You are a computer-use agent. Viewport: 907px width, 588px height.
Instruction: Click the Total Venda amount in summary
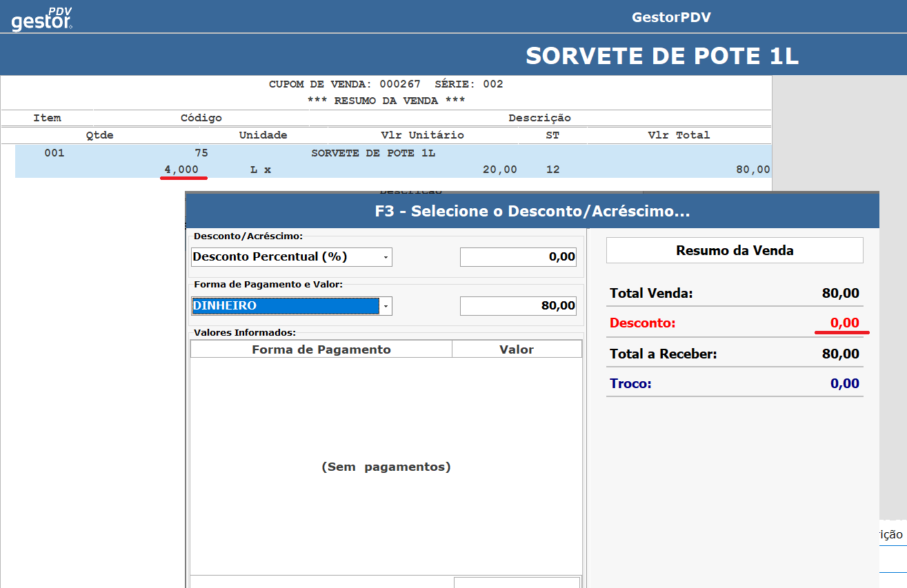[x=840, y=294]
